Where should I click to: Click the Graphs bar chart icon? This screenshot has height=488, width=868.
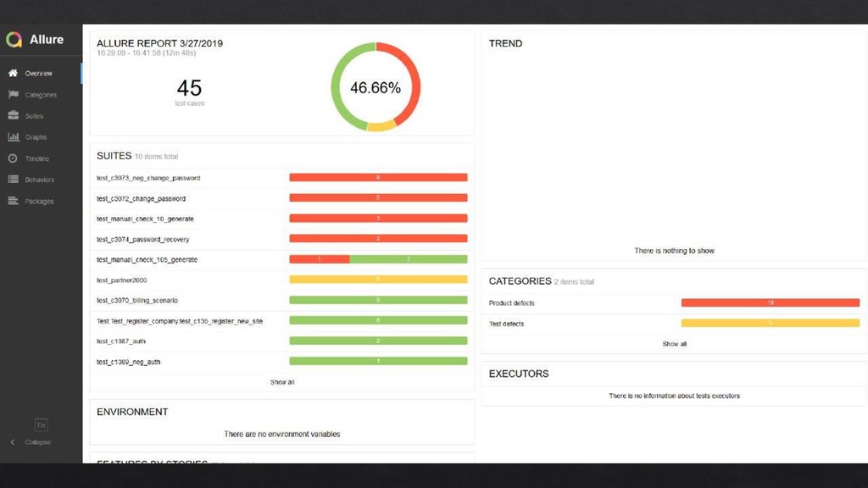click(x=14, y=136)
